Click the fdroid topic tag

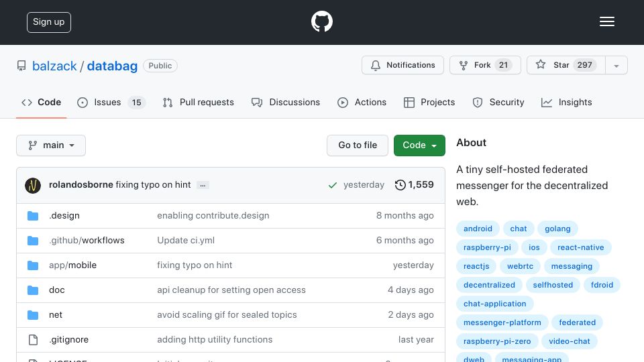click(x=602, y=285)
